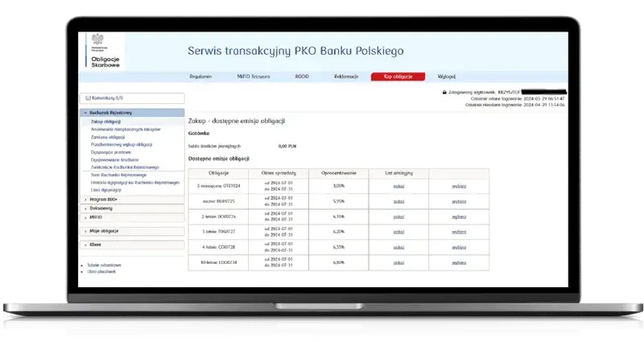Image resolution: width=644 pixels, height=342 pixels.
Task: Click the Okres sprzedaży column header
Action: pos(279,173)
